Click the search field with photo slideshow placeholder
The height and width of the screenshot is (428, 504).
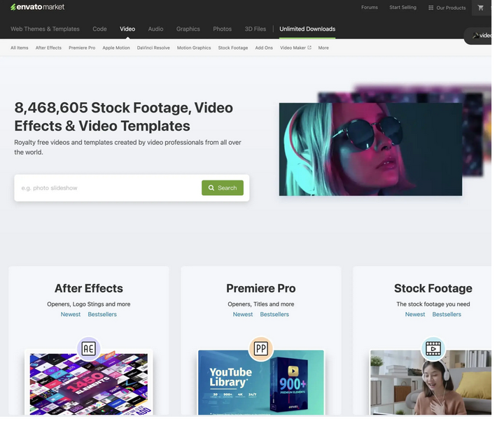108,188
